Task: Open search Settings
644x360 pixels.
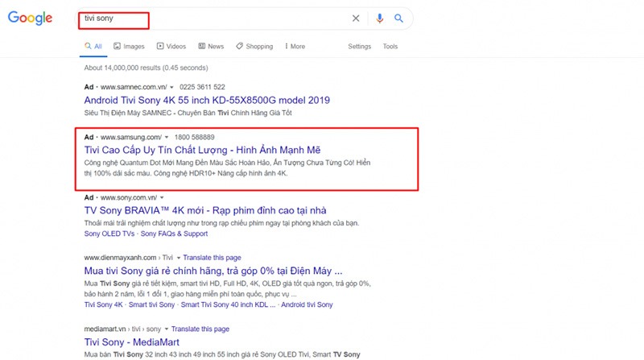Action: 359,47
